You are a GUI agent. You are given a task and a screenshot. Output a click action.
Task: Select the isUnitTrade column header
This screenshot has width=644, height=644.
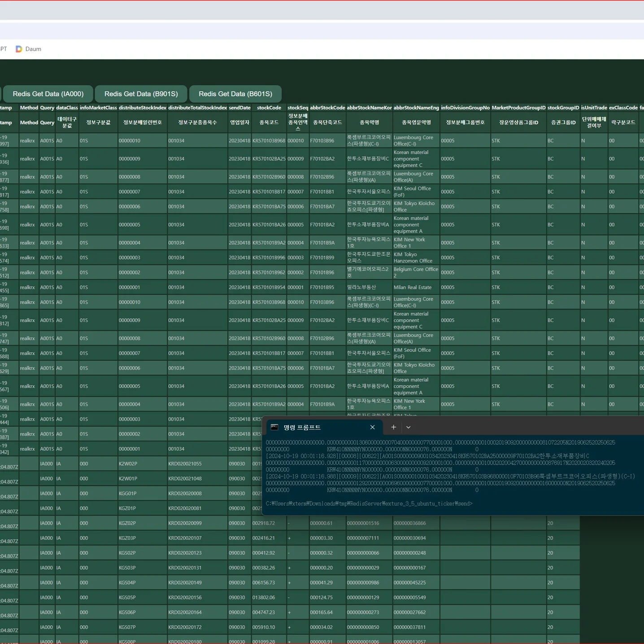pyautogui.click(x=594, y=108)
